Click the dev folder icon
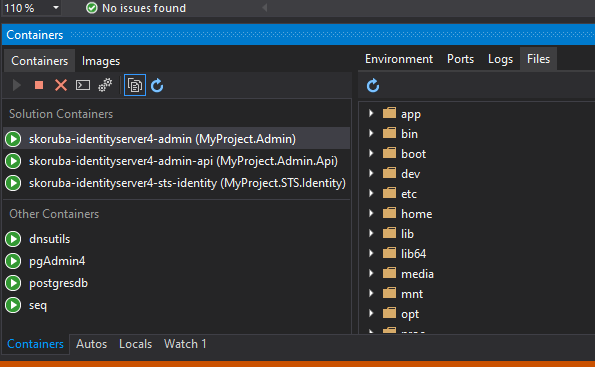 click(x=389, y=173)
